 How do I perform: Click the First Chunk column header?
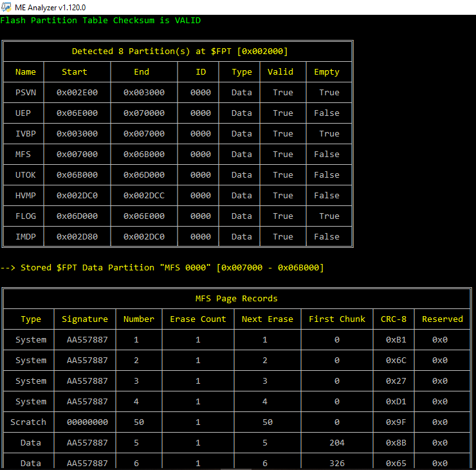pos(337,319)
